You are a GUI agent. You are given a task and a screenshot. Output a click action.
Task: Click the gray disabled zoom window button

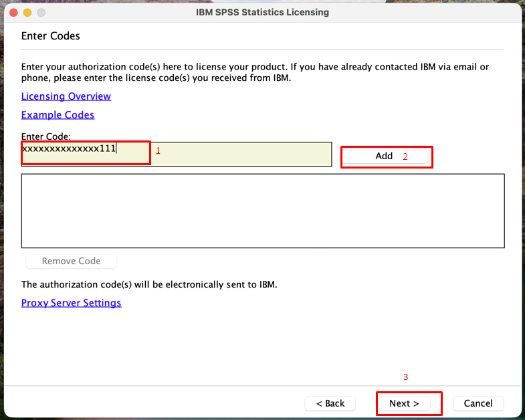point(41,13)
